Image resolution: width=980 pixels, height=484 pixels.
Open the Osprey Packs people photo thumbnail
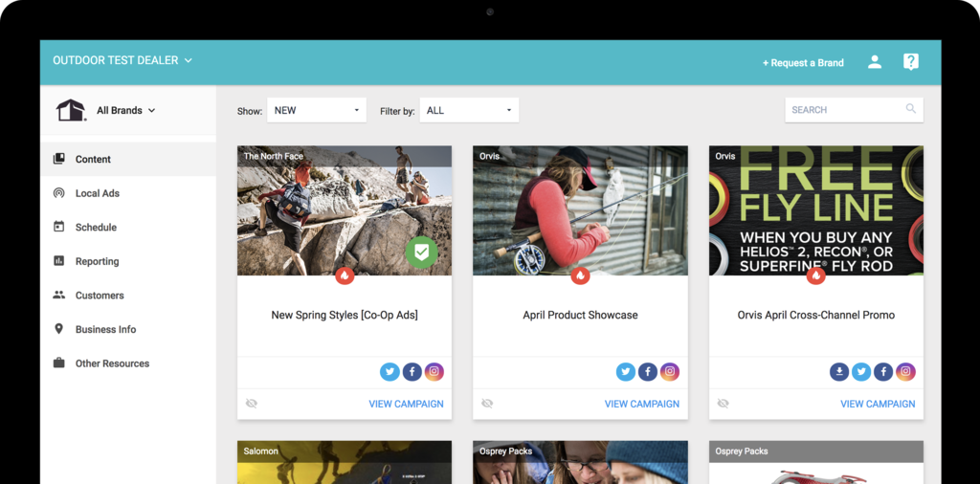pos(580,462)
